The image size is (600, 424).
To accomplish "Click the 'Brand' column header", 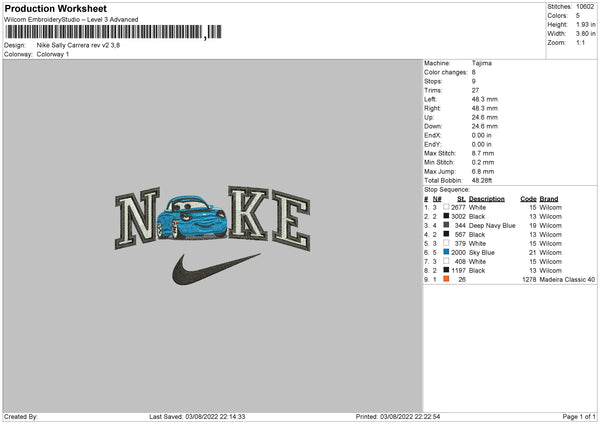I will (549, 199).
